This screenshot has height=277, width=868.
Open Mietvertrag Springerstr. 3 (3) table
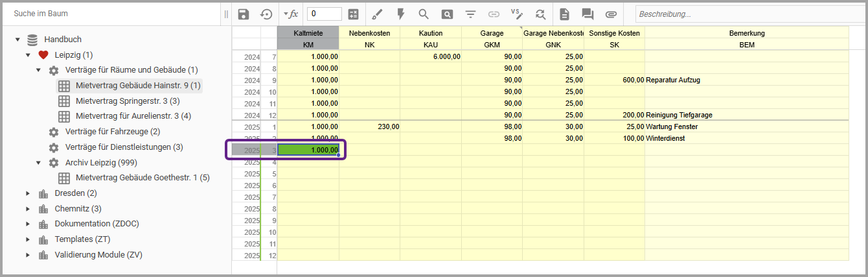pos(127,101)
